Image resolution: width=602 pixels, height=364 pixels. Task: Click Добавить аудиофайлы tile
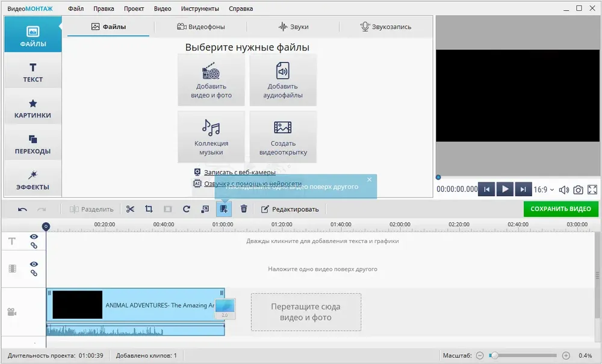pyautogui.click(x=283, y=80)
